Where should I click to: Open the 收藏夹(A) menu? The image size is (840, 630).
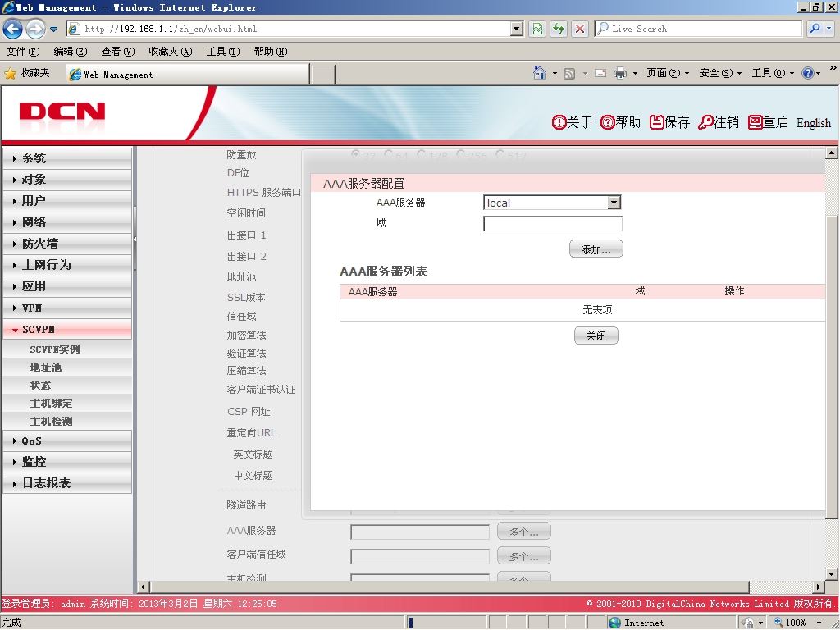coord(171,52)
